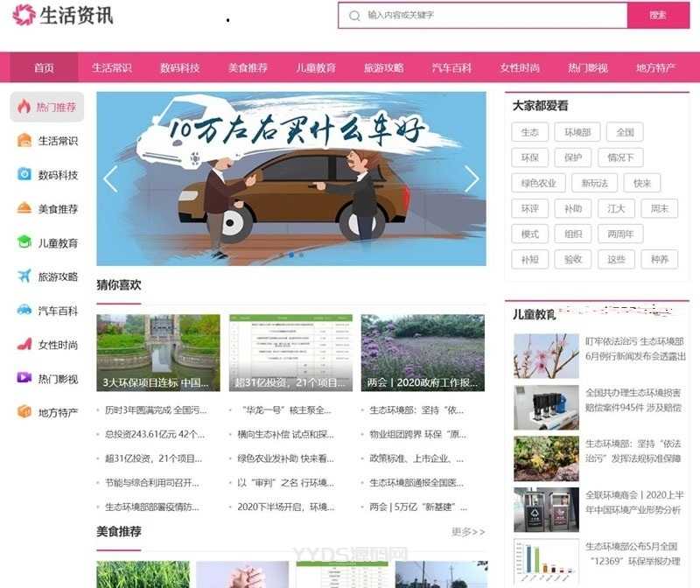Click the 两周年 tag
Screen dimensions: 700x588
[x=620, y=234]
